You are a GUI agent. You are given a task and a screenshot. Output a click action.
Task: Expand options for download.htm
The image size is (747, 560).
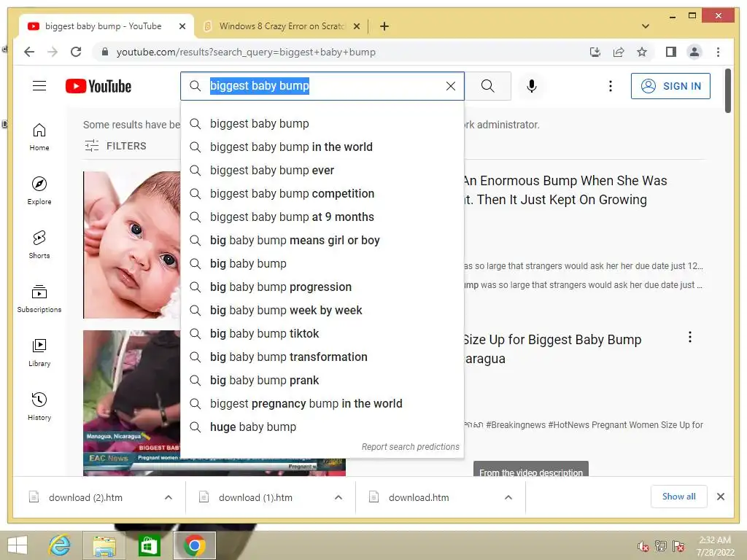[x=508, y=497]
